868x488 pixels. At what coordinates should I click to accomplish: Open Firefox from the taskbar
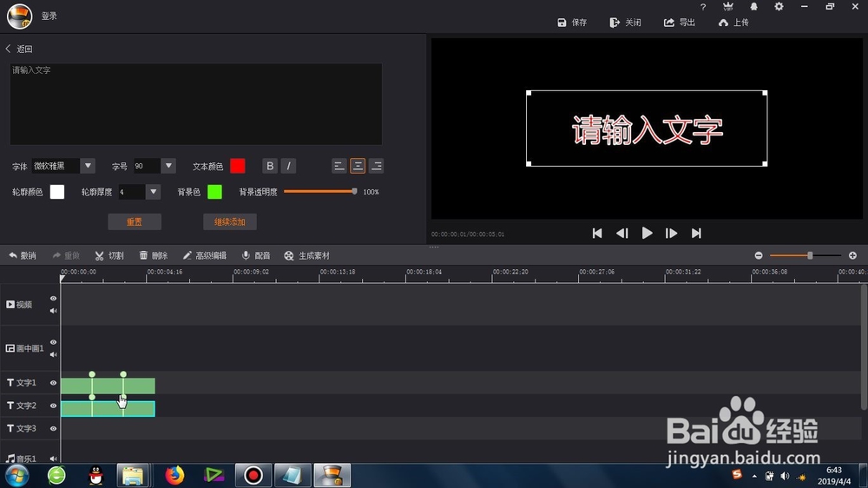click(x=174, y=475)
